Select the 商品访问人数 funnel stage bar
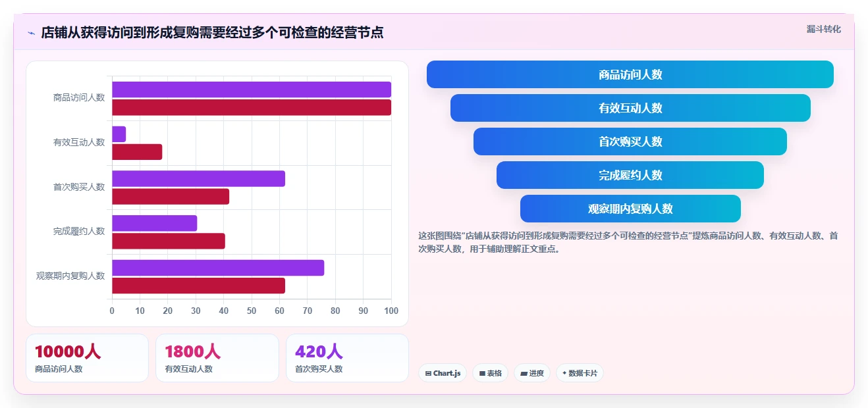This screenshot has width=868, height=408. (630, 74)
